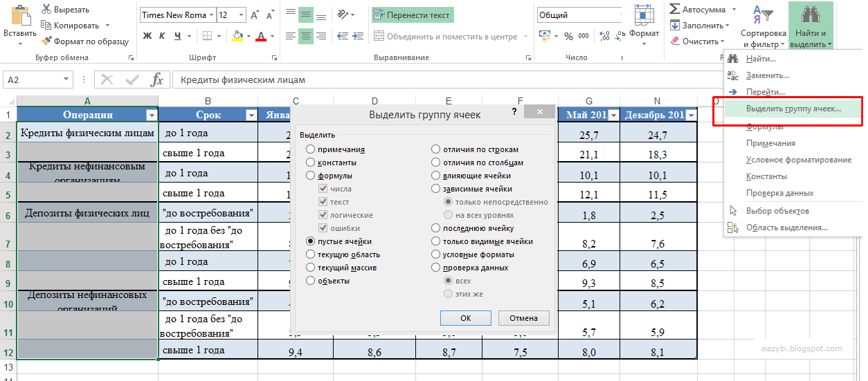
Task: Click OK in the dialog
Action: coord(466,318)
